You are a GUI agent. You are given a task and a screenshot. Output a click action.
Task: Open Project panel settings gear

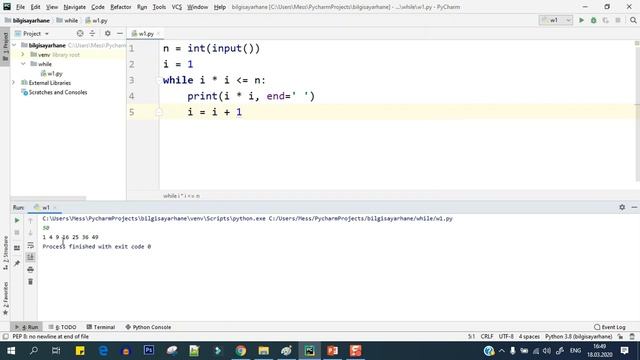point(107,33)
